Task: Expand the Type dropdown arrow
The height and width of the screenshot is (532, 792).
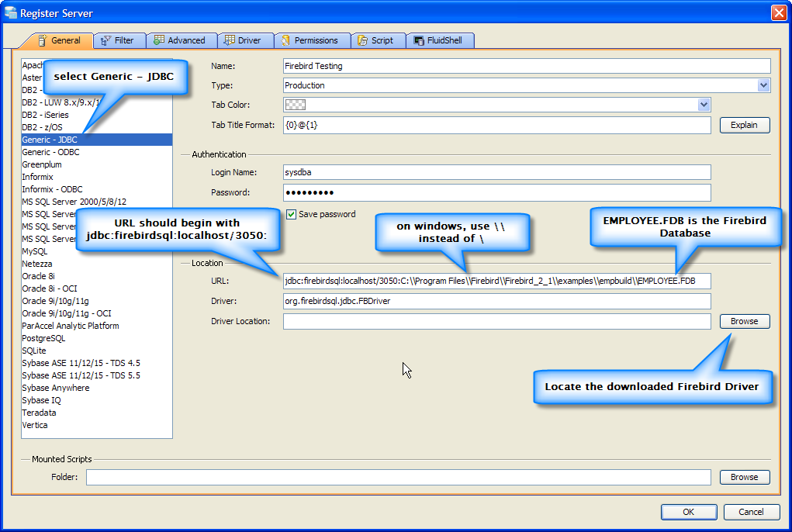Action: 764,85
